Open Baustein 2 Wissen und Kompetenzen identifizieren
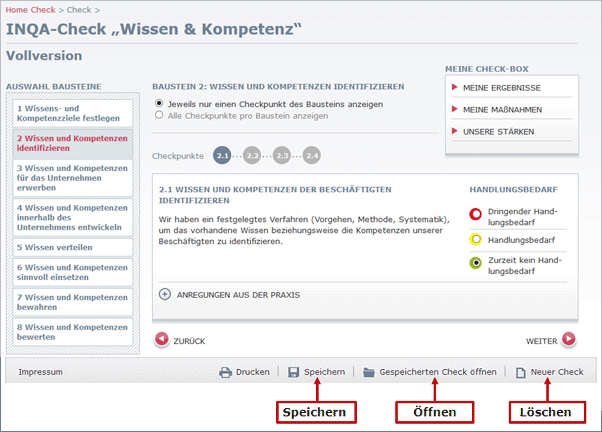 pyautogui.click(x=73, y=143)
